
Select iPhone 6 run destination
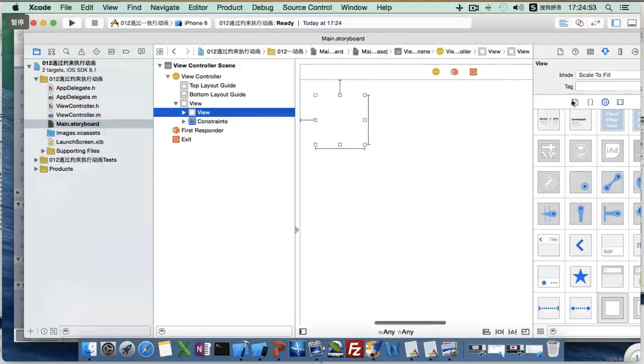192,23
